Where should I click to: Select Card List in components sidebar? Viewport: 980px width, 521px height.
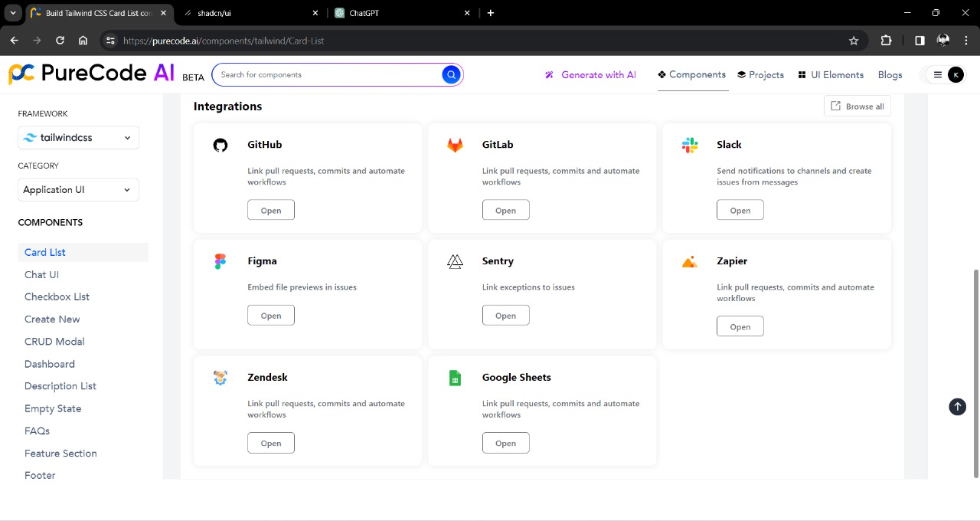point(83,252)
